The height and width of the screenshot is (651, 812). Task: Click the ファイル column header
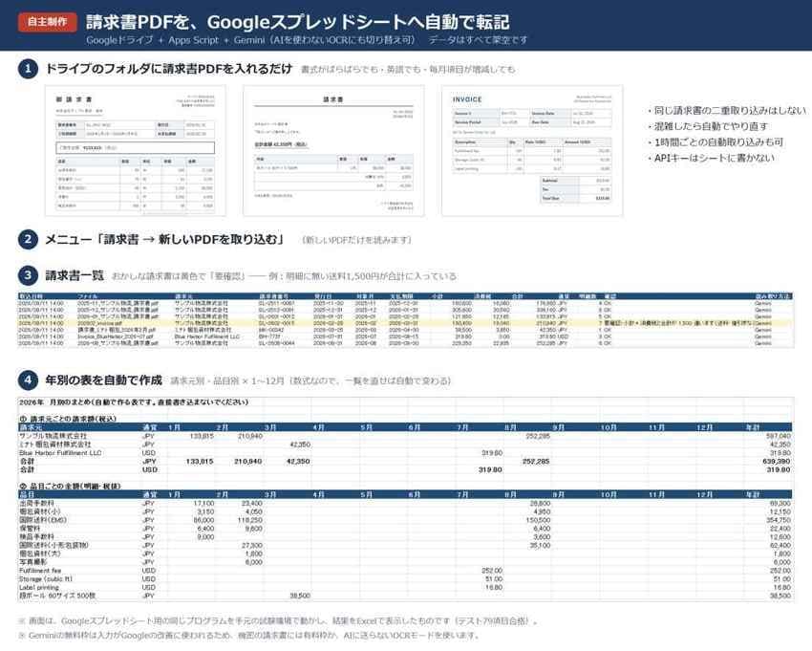[88, 296]
